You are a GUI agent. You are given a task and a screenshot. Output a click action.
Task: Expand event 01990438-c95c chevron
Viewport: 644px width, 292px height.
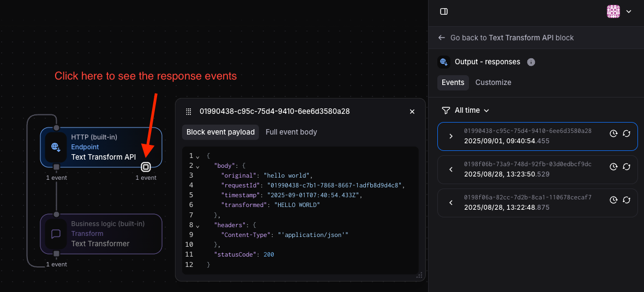pos(451,136)
